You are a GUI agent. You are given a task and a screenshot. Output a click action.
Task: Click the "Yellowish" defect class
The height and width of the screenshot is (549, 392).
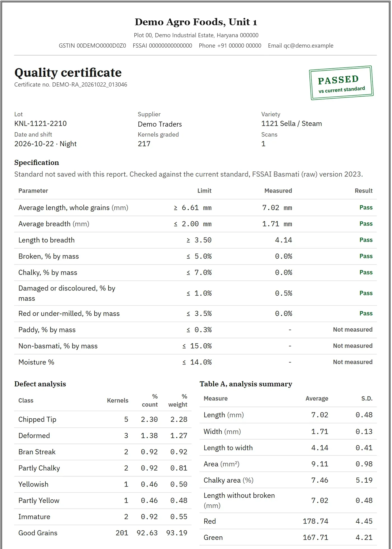tap(33, 484)
